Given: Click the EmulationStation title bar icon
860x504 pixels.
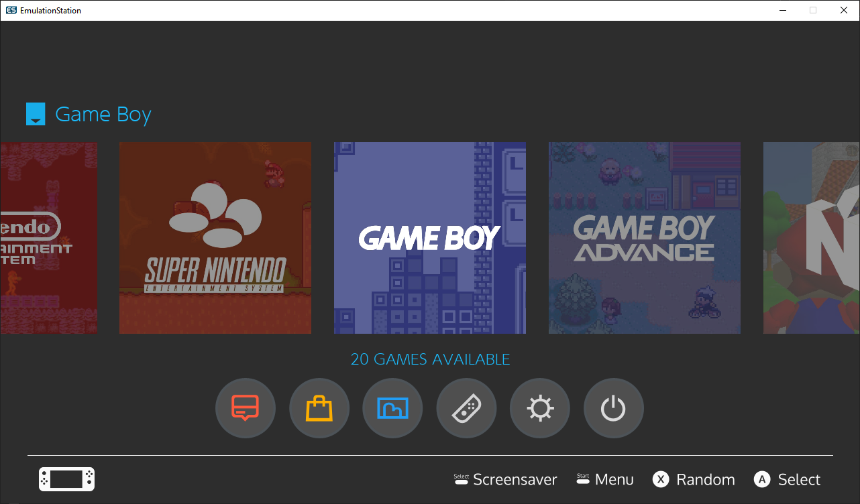Looking at the screenshot, I should [x=11, y=10].
